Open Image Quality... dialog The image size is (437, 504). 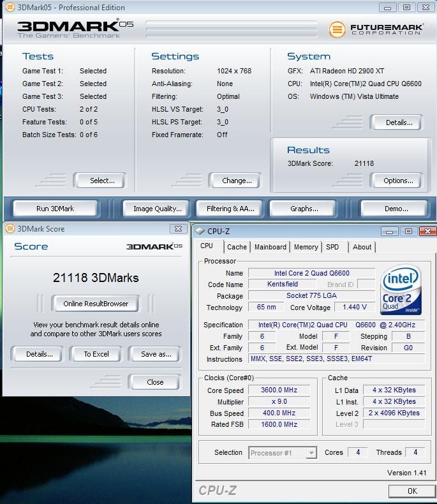pyautogui.click(x=157, y=209)
